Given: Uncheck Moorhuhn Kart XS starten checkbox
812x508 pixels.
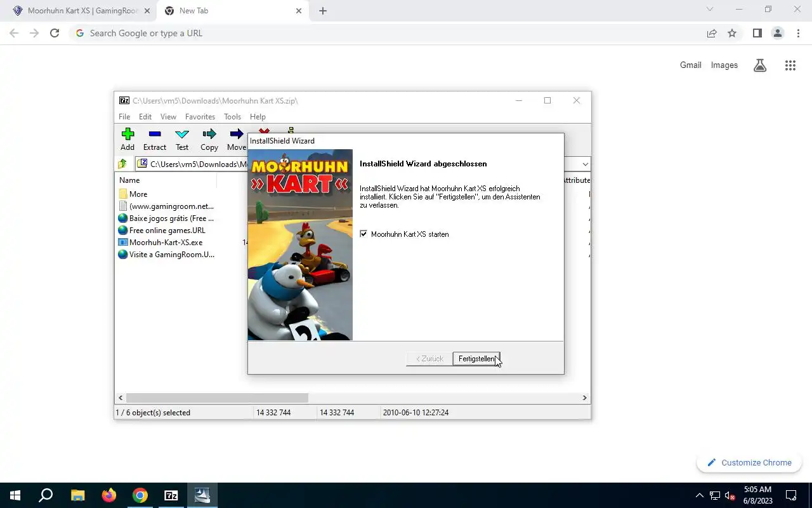Looking at the screenshot, I should pyautogui.click(x=363, y=234).
